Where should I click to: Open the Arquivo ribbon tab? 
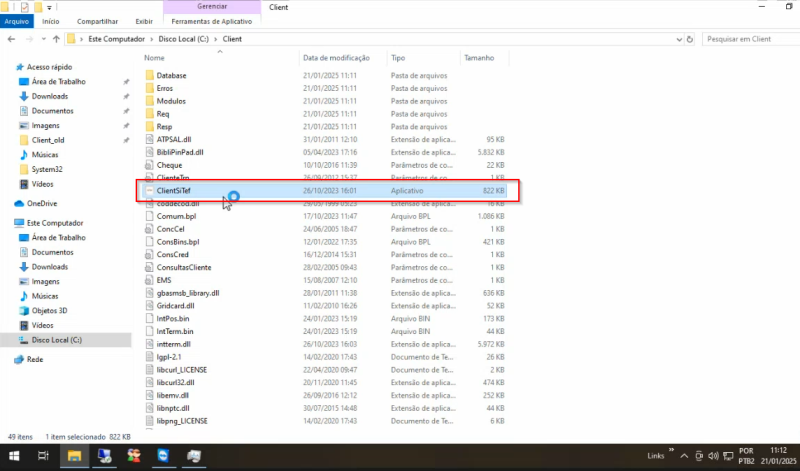pos(17,21)
